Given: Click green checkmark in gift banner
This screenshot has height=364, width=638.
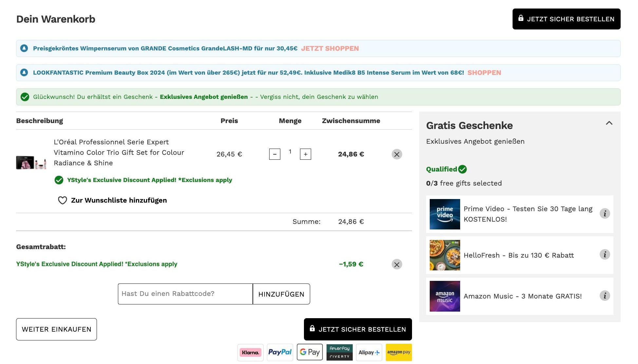Looking at the screenshot, I should coord(25,97).
